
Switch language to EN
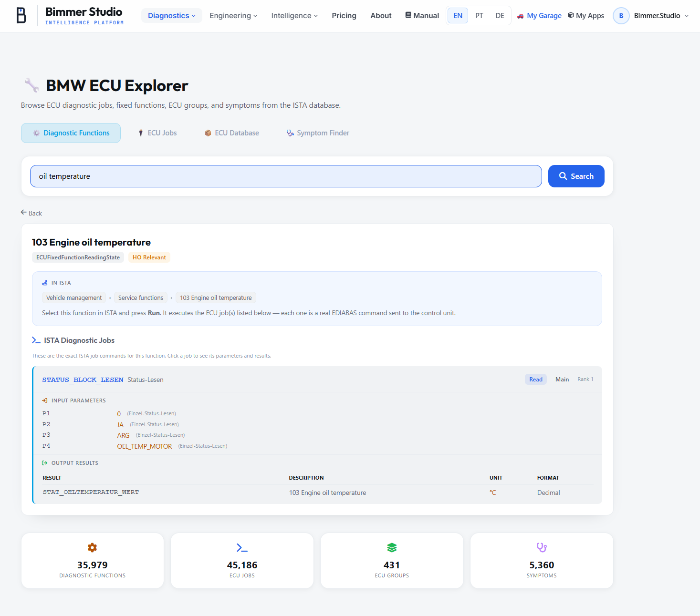pyautogui.click(x=458, y=16)
